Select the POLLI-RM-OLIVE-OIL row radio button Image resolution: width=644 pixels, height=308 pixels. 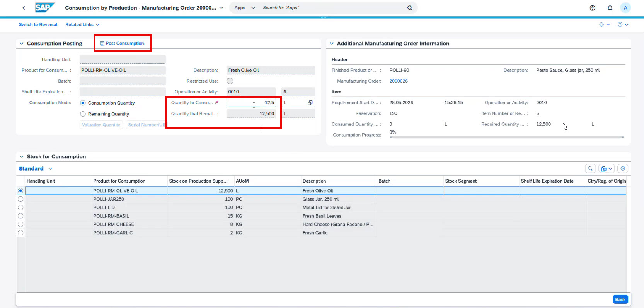click(x=20, y=191)
